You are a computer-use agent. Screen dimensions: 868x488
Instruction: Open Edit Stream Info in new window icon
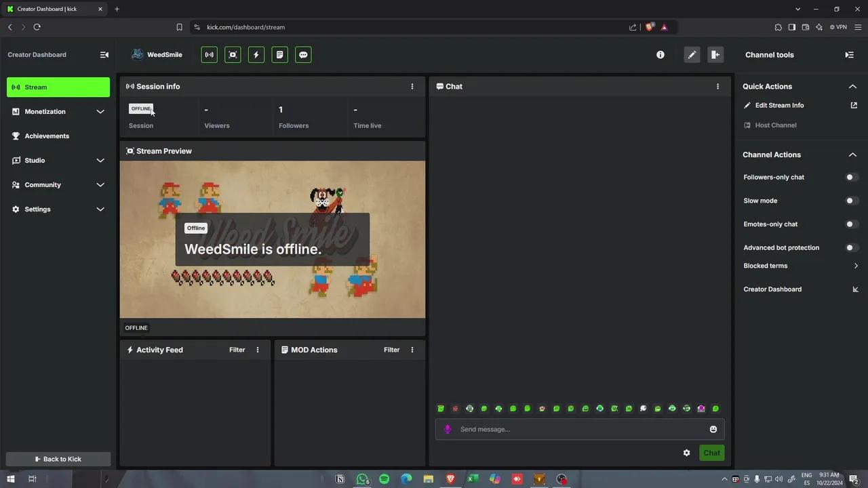[x=854, y=105]
